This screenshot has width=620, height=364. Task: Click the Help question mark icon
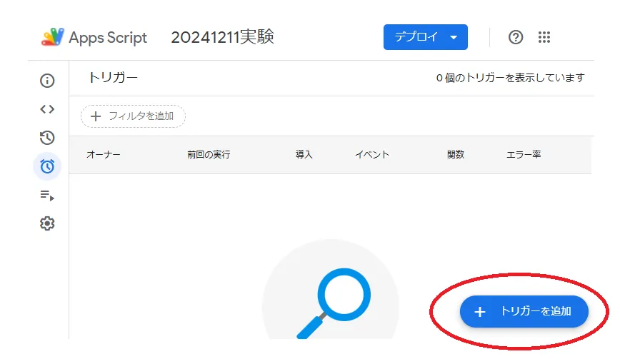(x=516, y=37)
